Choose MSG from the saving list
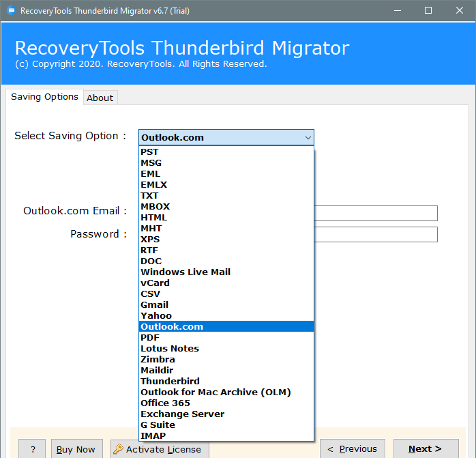Viewport: 476px width, 458px height. [x=226, y=162]
